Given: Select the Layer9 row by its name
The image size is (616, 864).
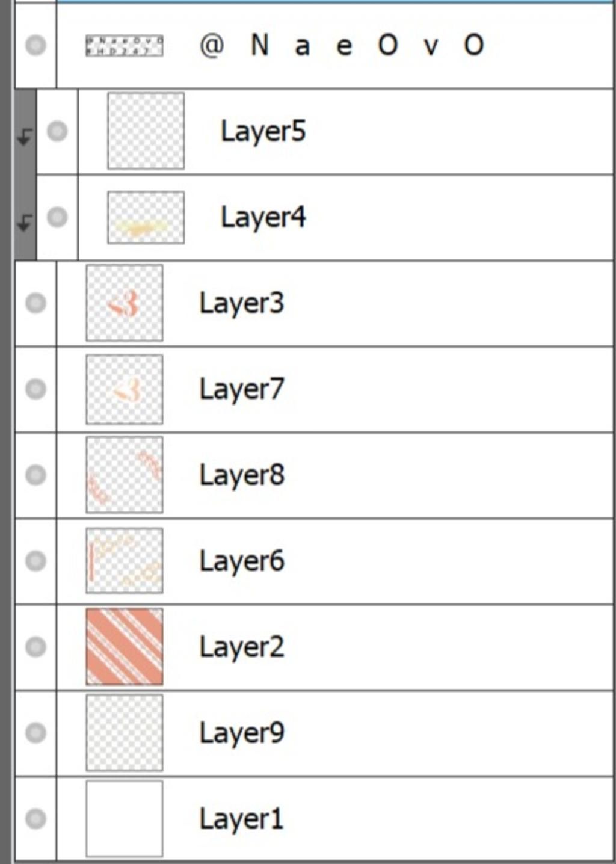Looking at the screenshot, I should 242,733.
